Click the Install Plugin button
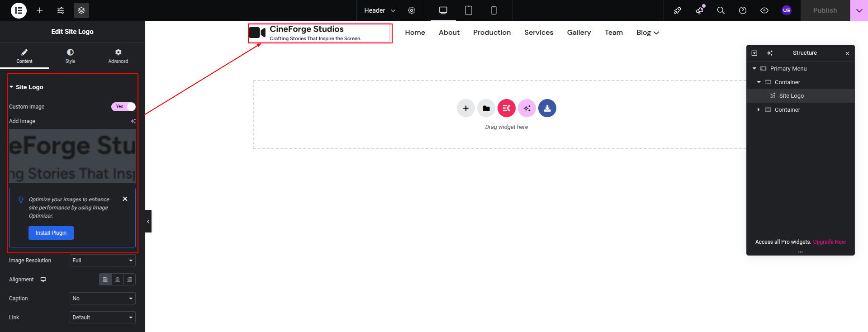 [51, 233]
